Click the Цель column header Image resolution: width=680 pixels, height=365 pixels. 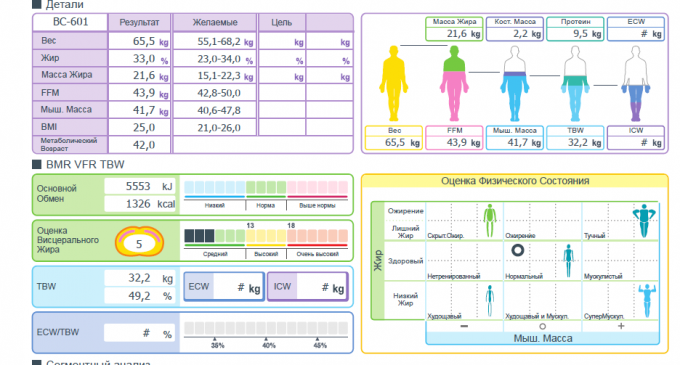(x=282, y=23)
